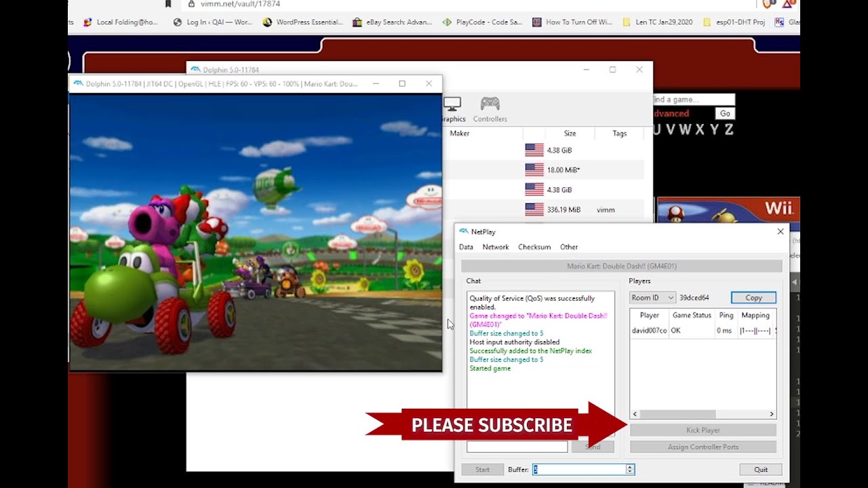Maximize the Dolphin game render window
Image resolution: width=868 pixels, height=488 pixels.
pyautogui.click(x=402, y=83)
